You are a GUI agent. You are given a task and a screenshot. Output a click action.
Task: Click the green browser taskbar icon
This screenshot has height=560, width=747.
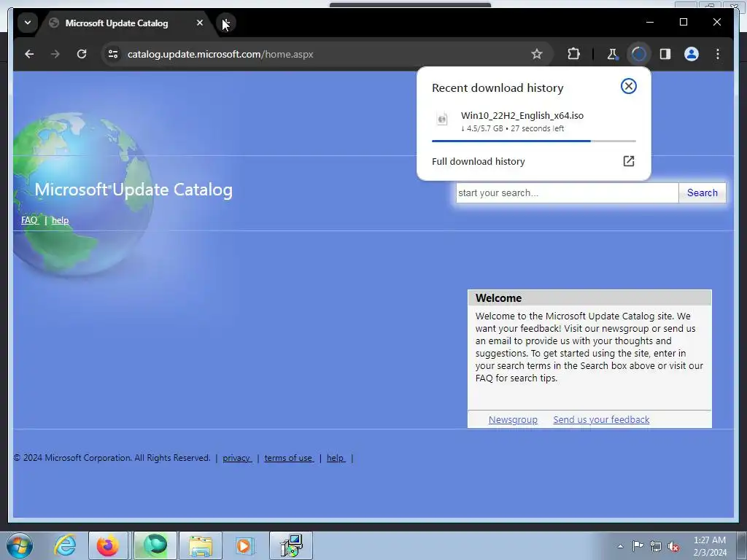pos(155,545)
